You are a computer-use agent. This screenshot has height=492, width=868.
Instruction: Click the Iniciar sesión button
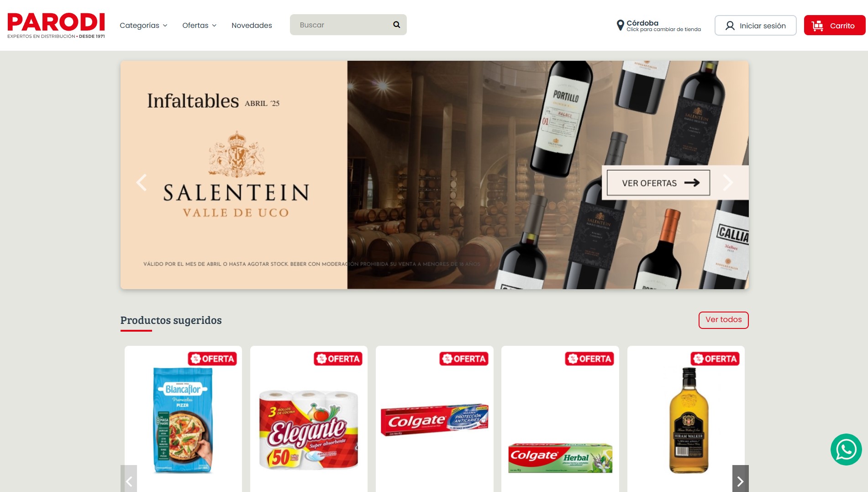755,26
